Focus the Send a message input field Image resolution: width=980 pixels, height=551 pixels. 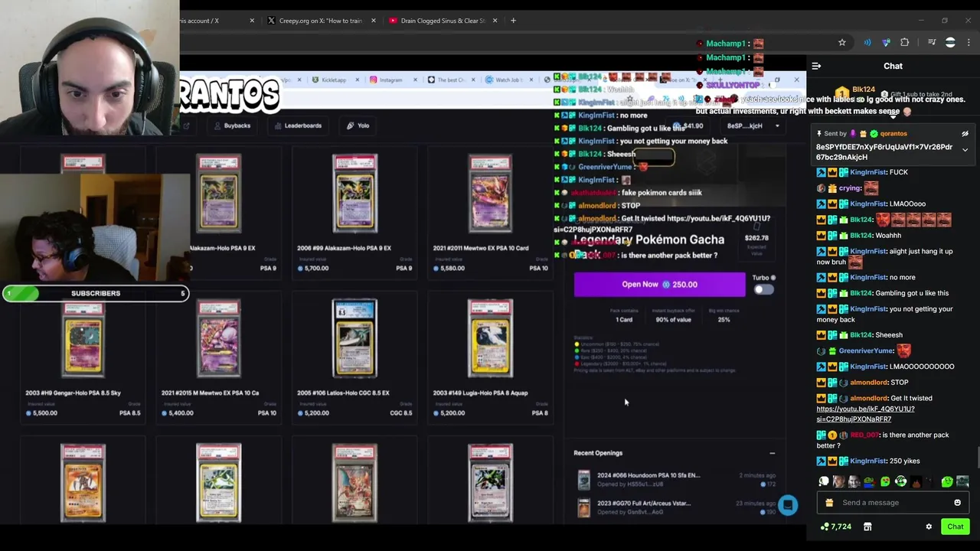click(893, 503)
